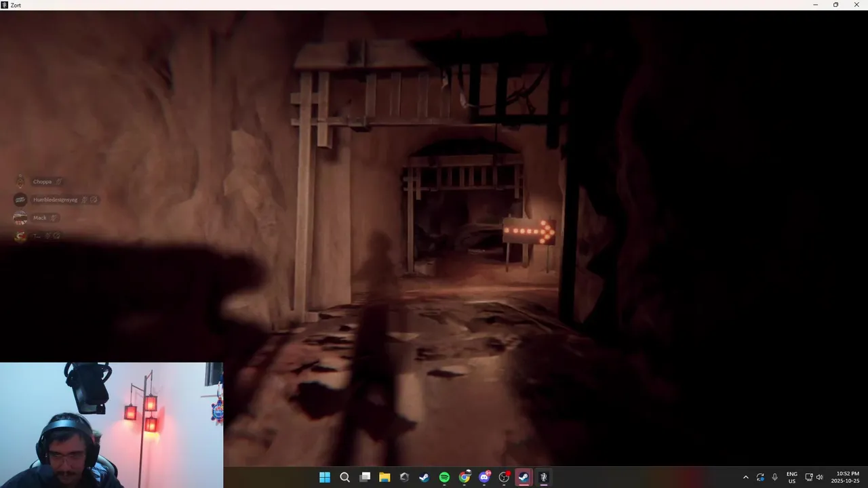Click the muted mic icon beside Choppa
Viewport: 868px width, 488px height.
59,182
